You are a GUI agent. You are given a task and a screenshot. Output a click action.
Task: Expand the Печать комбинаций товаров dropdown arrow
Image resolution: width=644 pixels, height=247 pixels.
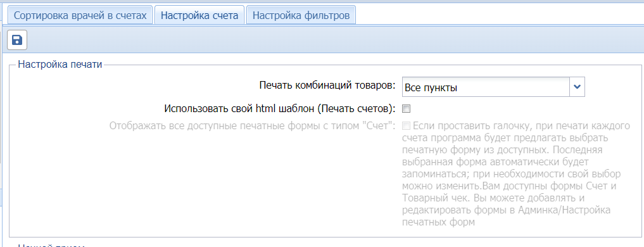pyautogui.click(x=577, y=87)
